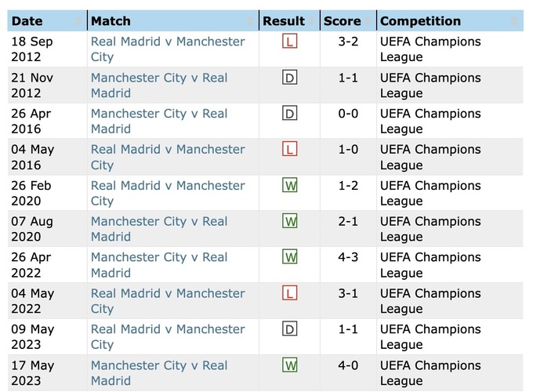The width and height of the screenshot is (533, 392).
Task: Click the 4-3 score cell
Action: (348, 257)
